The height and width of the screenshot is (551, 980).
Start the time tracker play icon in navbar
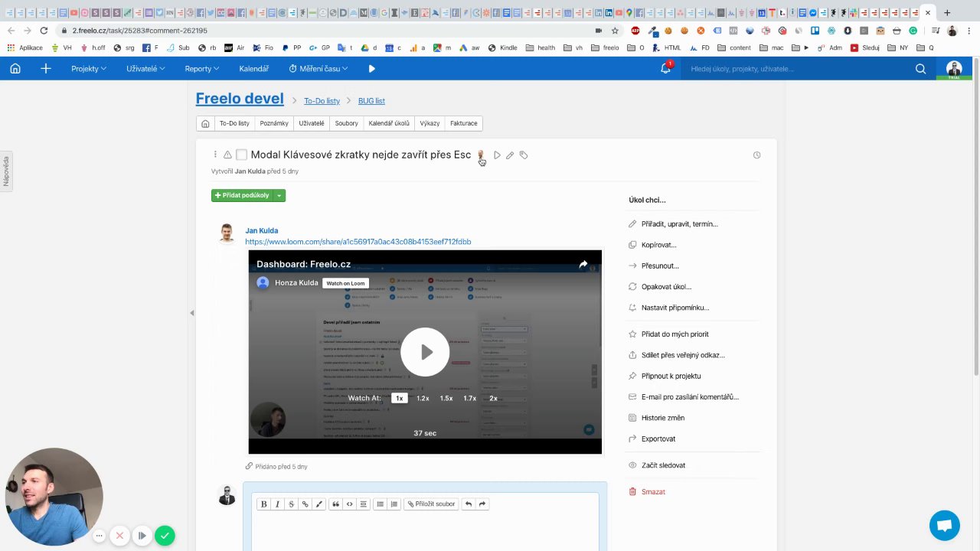coord(372,69)
